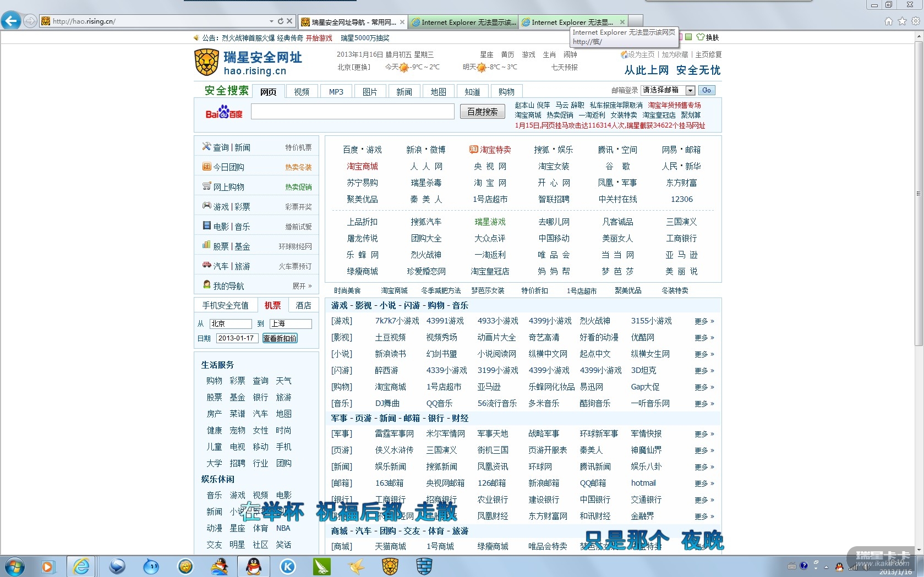Click the Baidu logo beside the search box
The image size is (924, 577).
click(224, 112)
